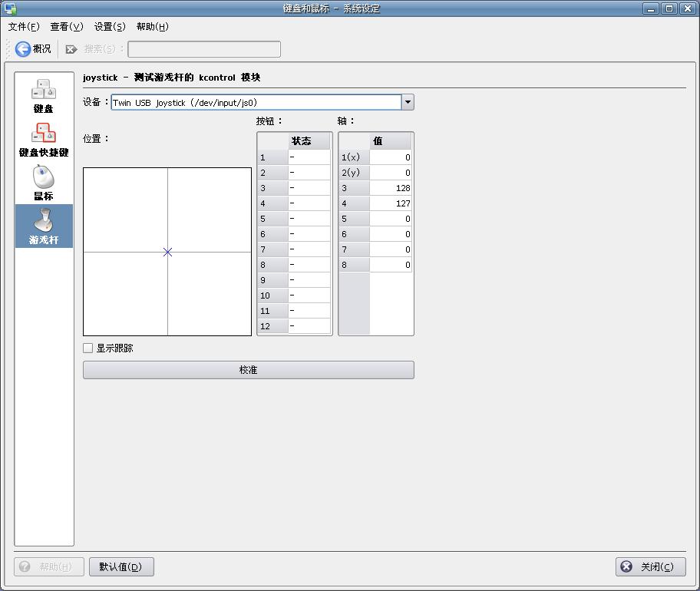Click the joystick position crosshair area

pyautogui.click(x=167, y=252)
